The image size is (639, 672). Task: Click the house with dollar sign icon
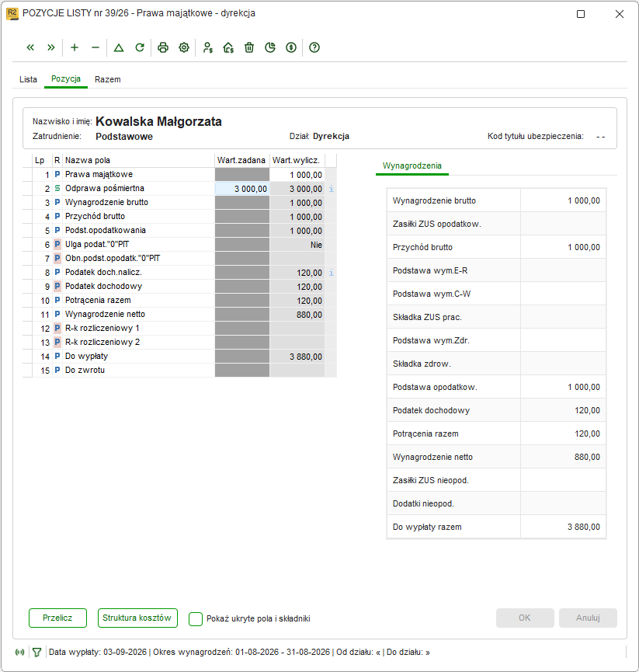[228, 47]
